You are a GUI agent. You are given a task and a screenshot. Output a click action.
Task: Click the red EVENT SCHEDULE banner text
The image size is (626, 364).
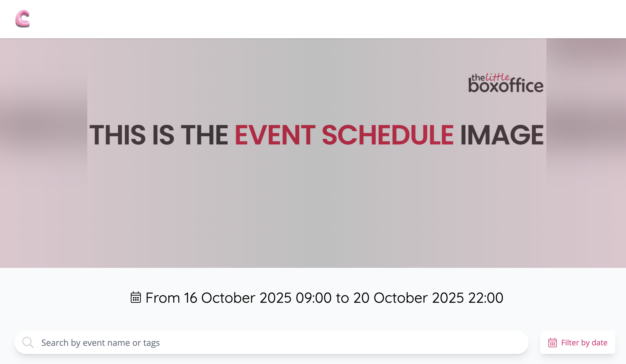[x=344, y=135]
